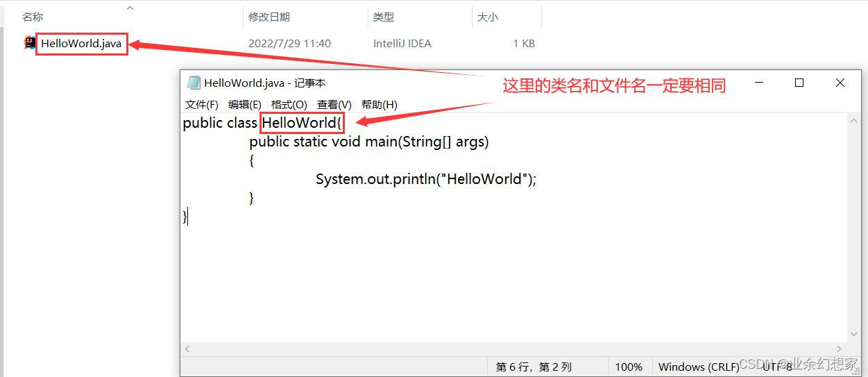The height and width of the screenshot is (377, 868).
Task: Click the Windows (CRLF) status entry
Action: [699, 367]
